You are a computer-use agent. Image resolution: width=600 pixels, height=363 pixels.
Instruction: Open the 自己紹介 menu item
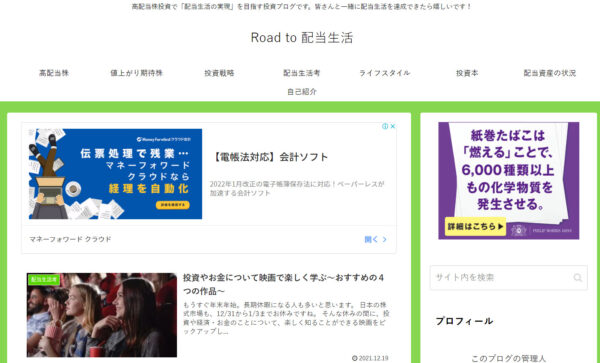point(302,92)
